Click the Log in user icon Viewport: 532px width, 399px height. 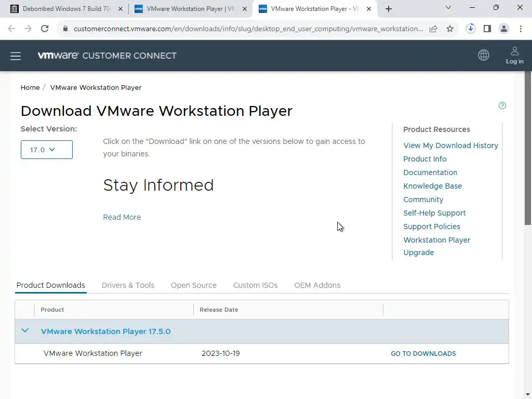515,56
